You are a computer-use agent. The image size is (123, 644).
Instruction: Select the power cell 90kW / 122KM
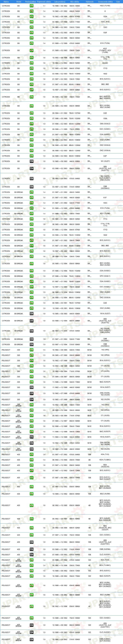click(x=75, y=124)
